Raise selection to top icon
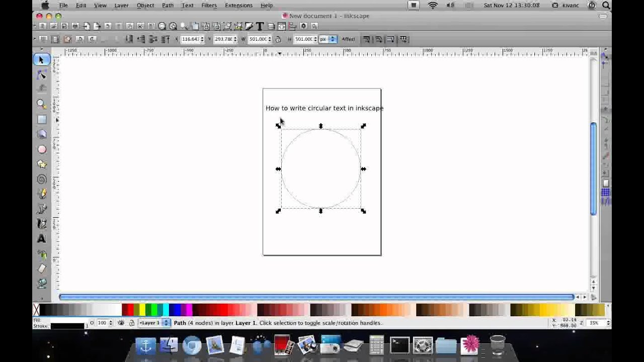The height and width of the screenshot is (362, 644). [x=166, y=39]
